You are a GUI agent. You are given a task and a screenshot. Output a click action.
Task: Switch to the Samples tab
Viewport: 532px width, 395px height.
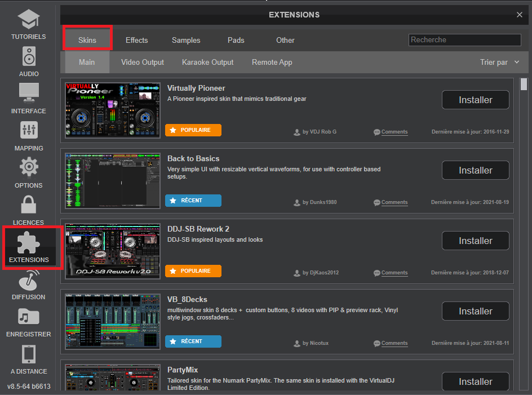coord(186,40)
